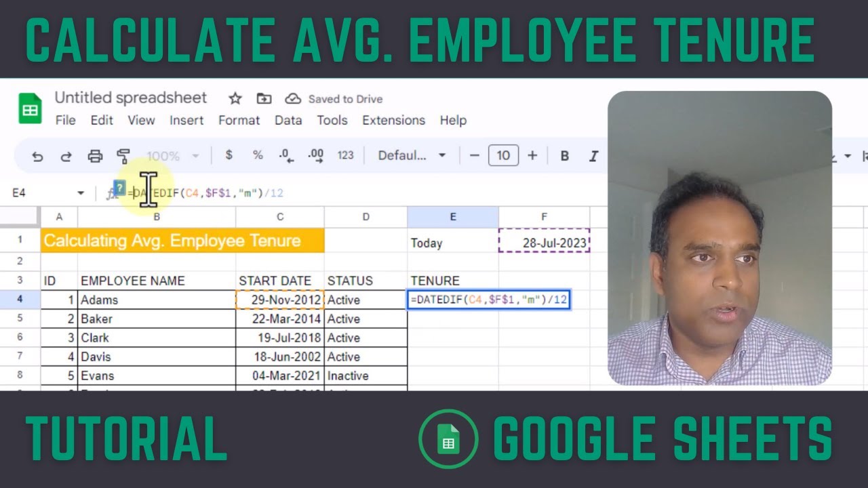
Task: Select the Paint format tool
Action: pos(123,156)
